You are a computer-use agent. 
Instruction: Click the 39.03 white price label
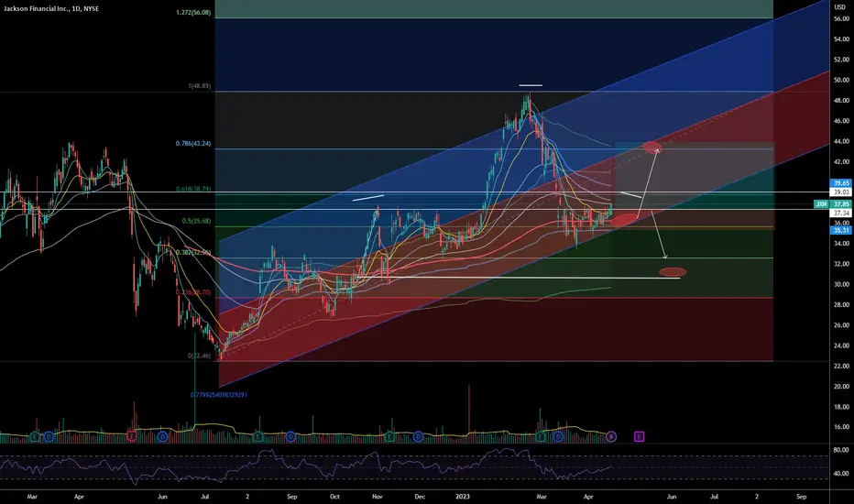tap(841, 192)
